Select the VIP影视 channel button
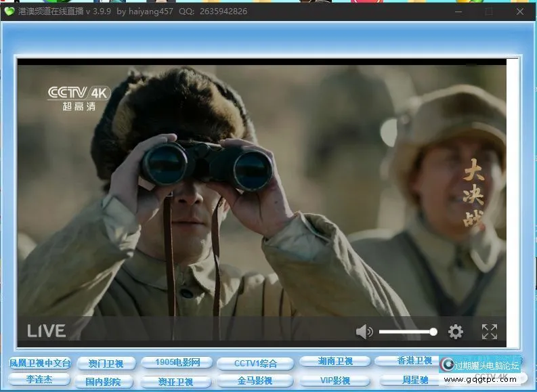Viewport: 537px width, 392px height. click(x=334, y=380)
